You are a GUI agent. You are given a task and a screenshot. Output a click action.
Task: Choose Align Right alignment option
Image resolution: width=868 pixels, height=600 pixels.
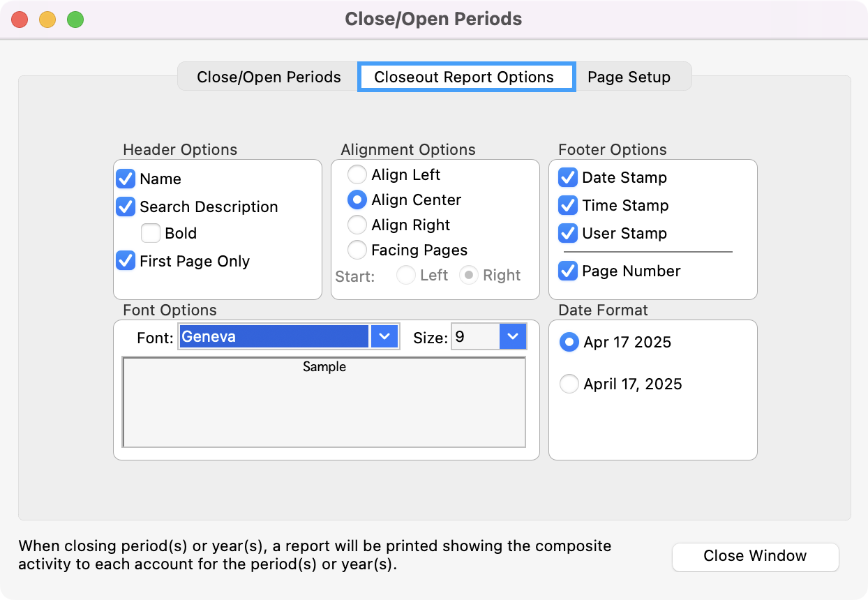[357, 225]
